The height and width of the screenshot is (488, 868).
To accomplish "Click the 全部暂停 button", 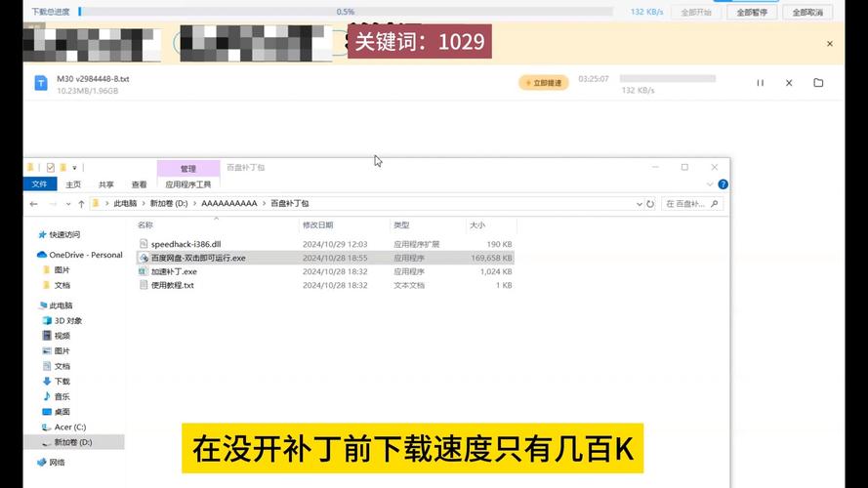I will tap(752, 12).
